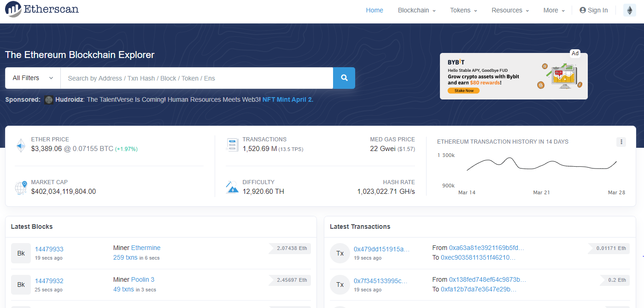Click the Tx icon for 0x479dd151915a
This screenshot has width=644, height=308.
click(340, 253)
